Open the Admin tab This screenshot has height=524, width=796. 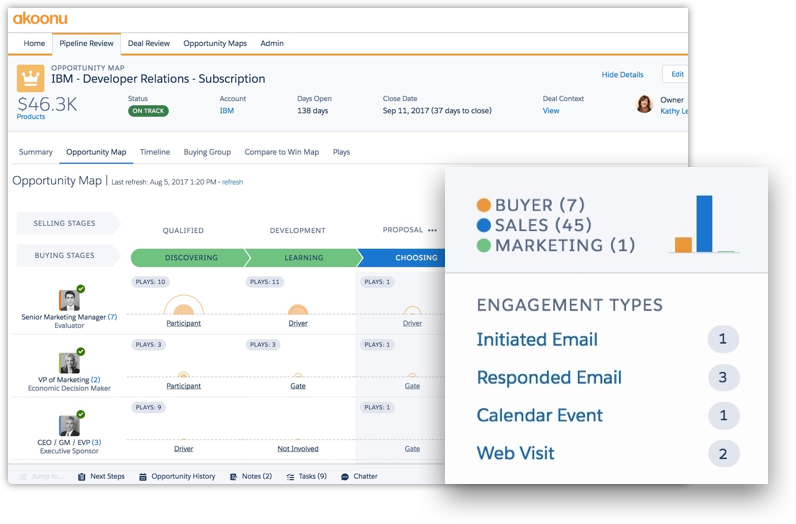(x=272, y=44)
